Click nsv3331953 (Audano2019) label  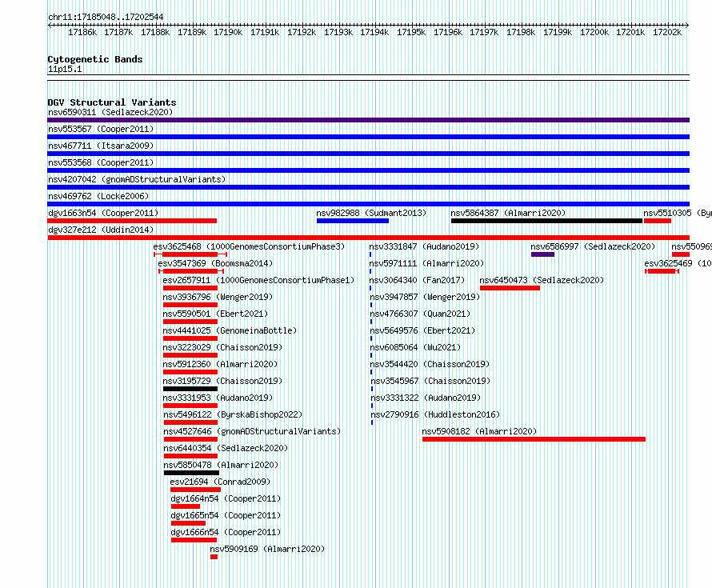pyautogui.click(x=218, y=398)
